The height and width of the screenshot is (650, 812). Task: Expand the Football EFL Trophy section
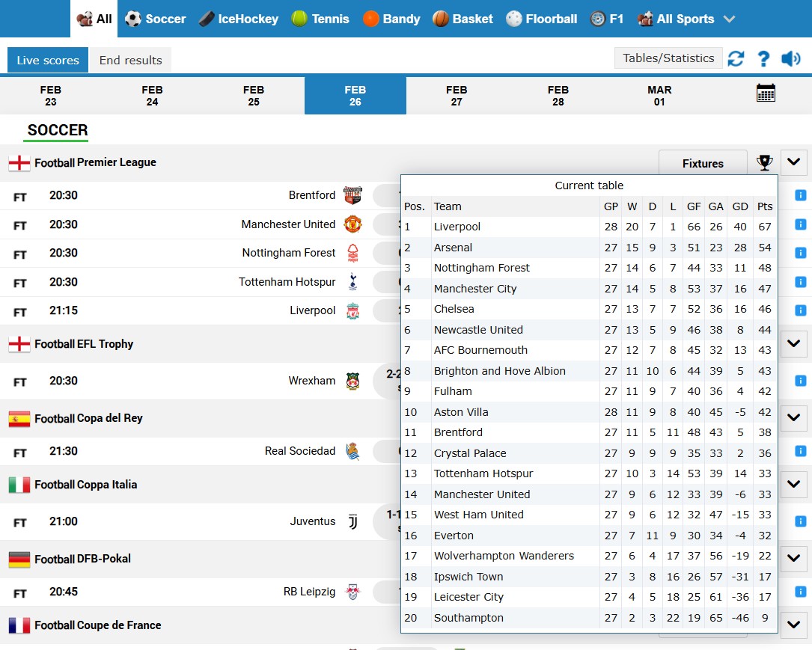click(x=793, y=344)
